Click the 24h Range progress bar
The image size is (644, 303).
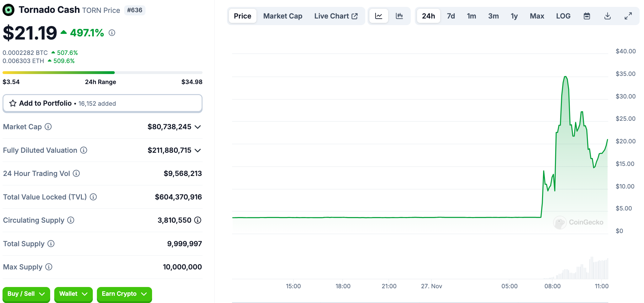(x=103, y=72)
